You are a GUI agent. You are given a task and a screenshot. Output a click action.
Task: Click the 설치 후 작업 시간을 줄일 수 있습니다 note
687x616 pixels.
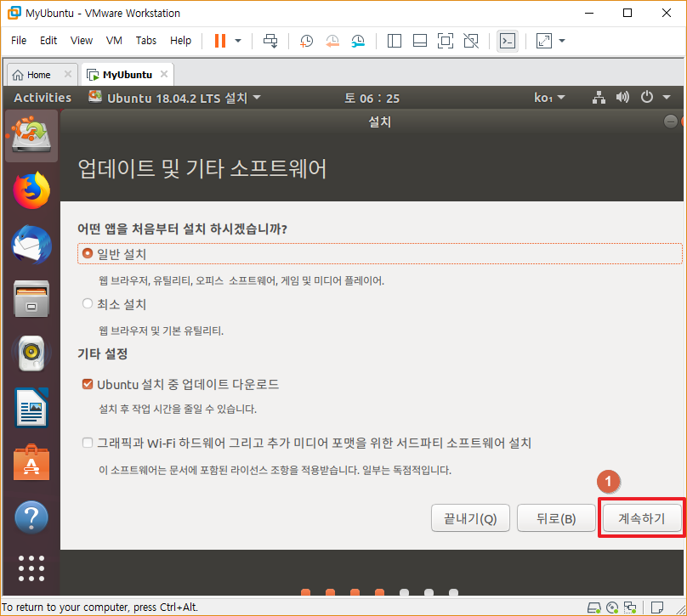pos(178,409)
